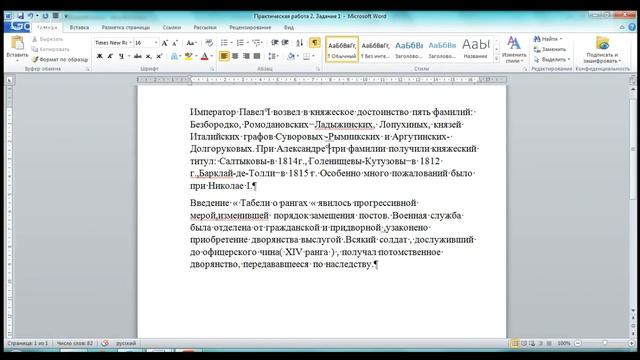The height and width of the screenshot is (360, 640).
Task: Click the Find (Найти) icon
Action: coord(537,39)
